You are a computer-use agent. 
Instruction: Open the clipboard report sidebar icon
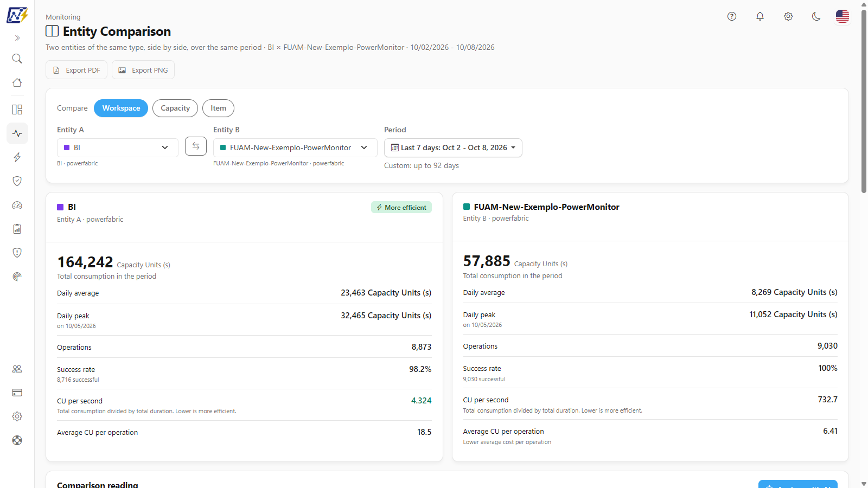coord(17,229)
